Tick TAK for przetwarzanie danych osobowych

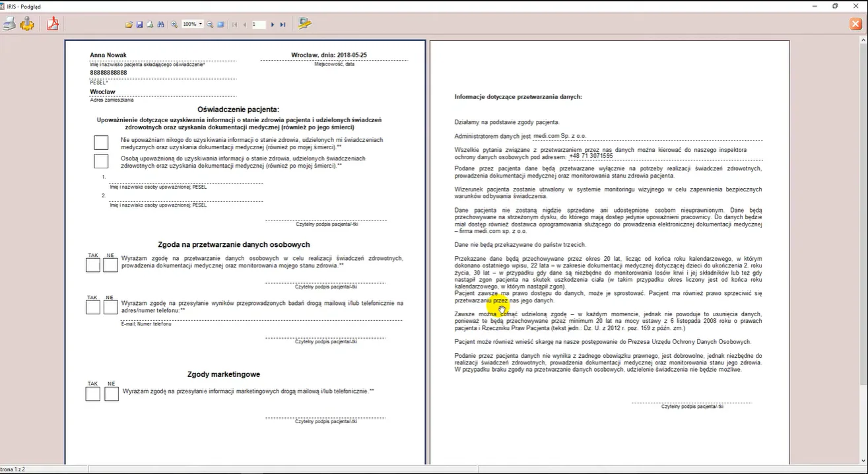point(93,265)
